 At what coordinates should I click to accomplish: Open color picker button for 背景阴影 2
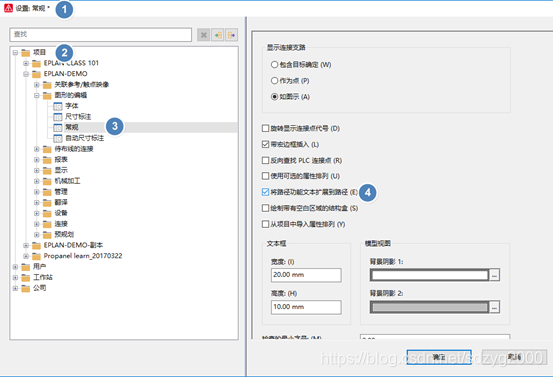tap(494, 307)
